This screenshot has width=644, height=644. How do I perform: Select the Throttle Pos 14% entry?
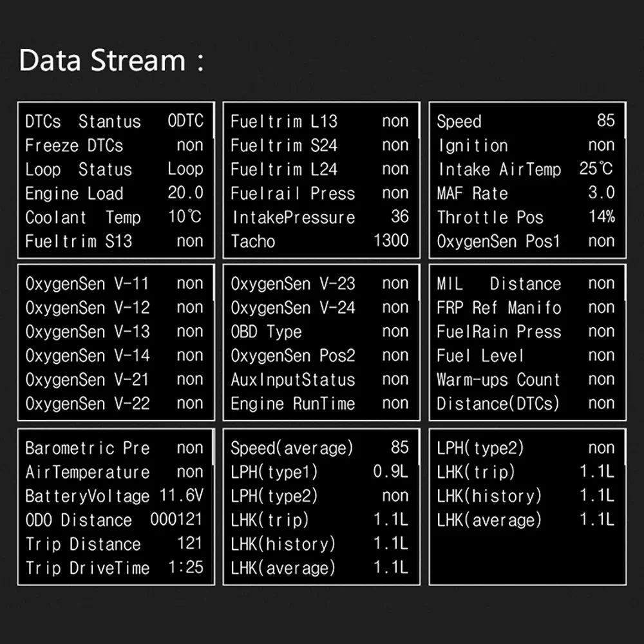point(526,217)
